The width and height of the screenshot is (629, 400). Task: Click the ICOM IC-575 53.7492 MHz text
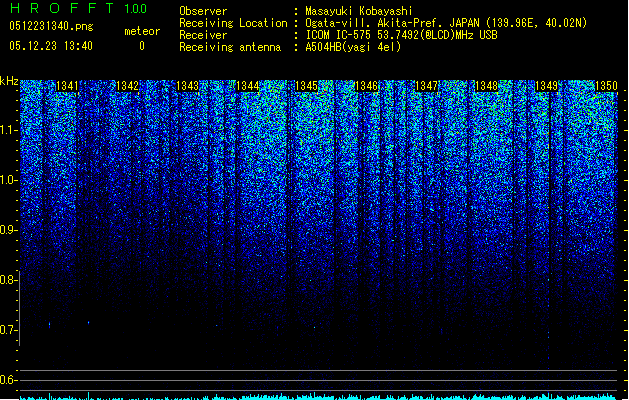point(401,35)
